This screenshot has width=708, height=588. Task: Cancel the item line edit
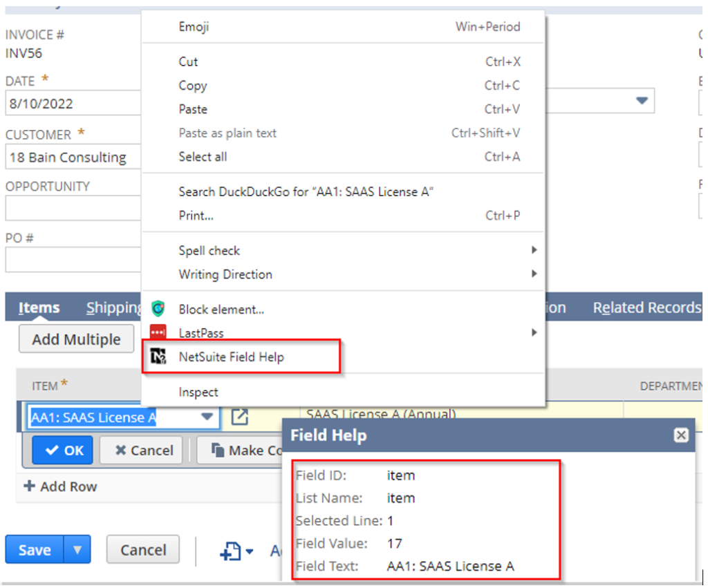tap(141, 450)
